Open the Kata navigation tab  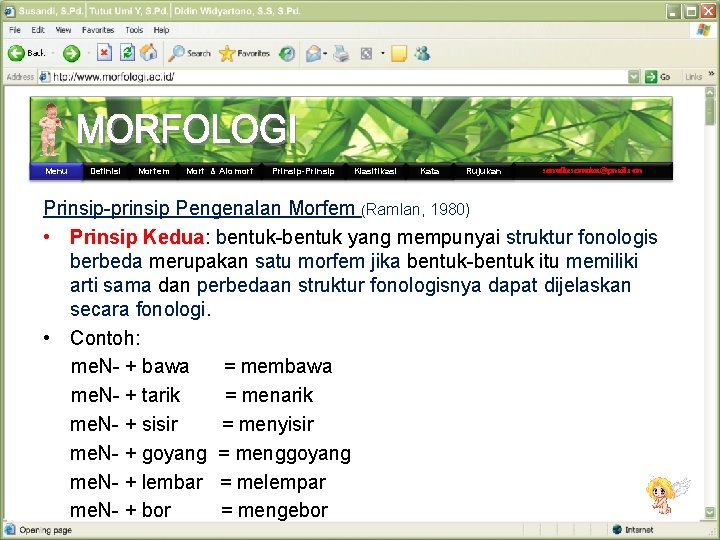pos(429,171)
